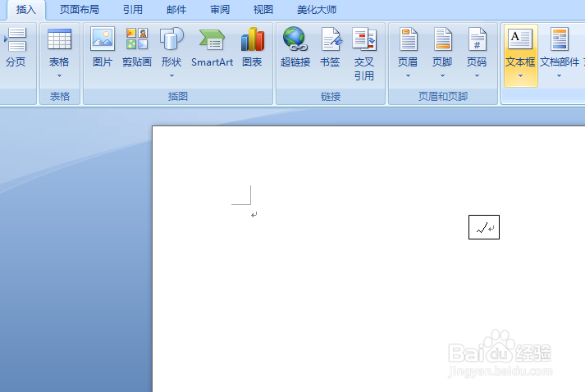Screen dimensions: 585x392
Task: Click the Shapes (形状) icon
Action: (x=171, y=39)
